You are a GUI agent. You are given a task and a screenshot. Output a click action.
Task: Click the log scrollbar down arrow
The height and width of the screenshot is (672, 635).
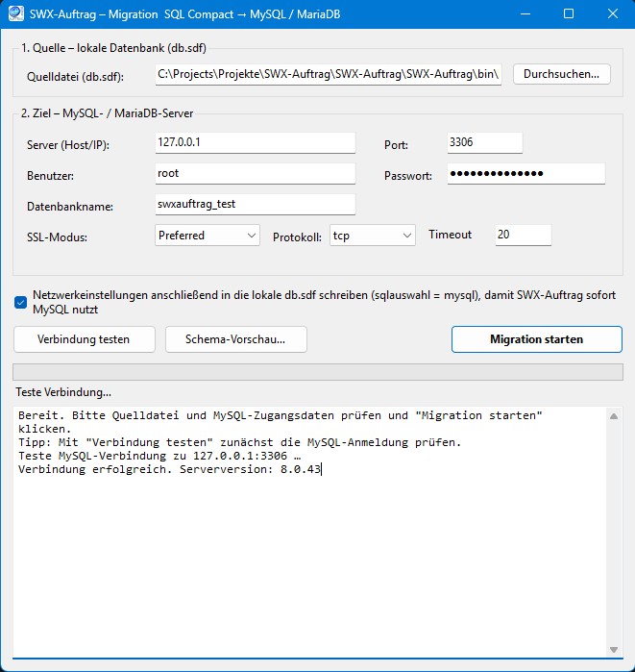614,650
